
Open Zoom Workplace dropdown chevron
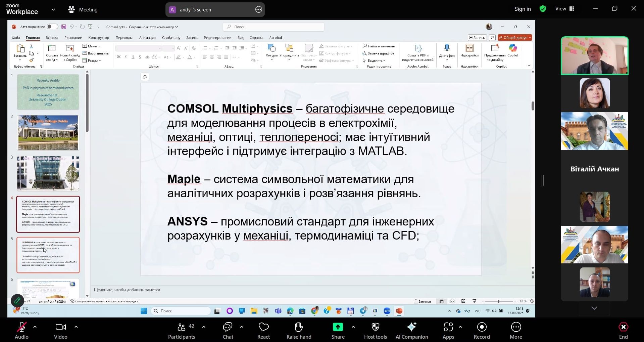click(x=53, y=9)
